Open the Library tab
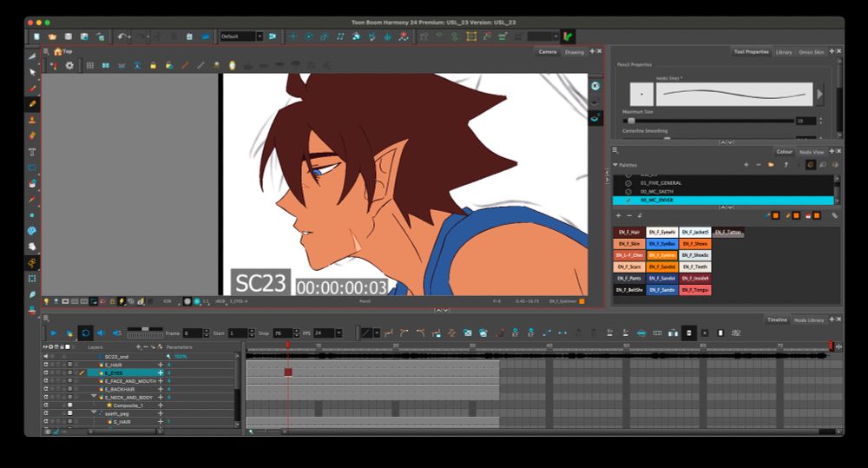The width and height of the screenshot is (868, 468). coord(783,52)
